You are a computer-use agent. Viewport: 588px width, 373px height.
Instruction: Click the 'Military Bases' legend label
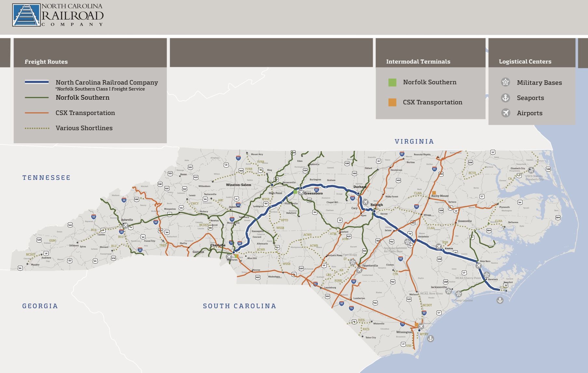point(539,83)
